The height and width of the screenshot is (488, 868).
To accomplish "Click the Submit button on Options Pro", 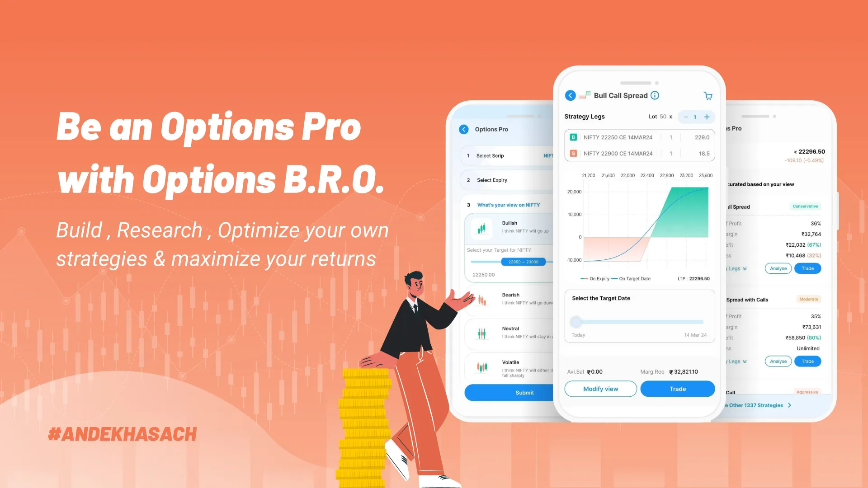I will click(x=523, y=393).
